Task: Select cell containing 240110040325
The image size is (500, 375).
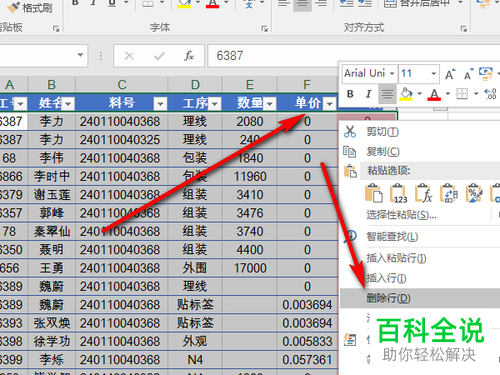Action: coord(122,140)
